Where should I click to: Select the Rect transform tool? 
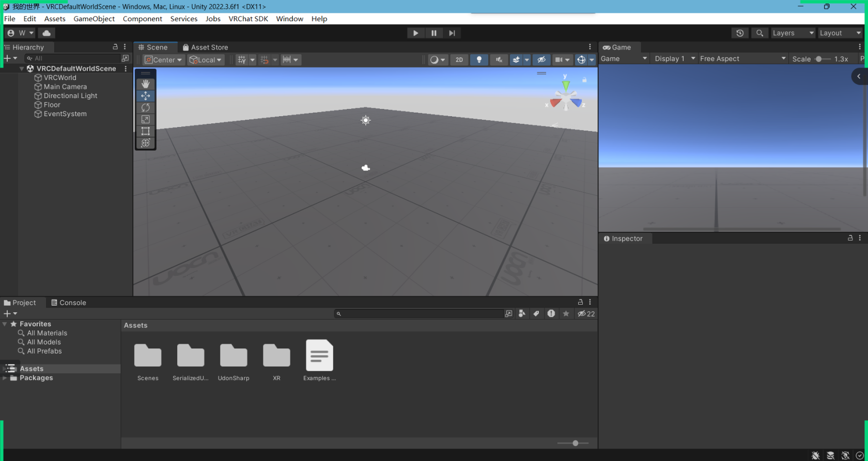tap(146, 131)
